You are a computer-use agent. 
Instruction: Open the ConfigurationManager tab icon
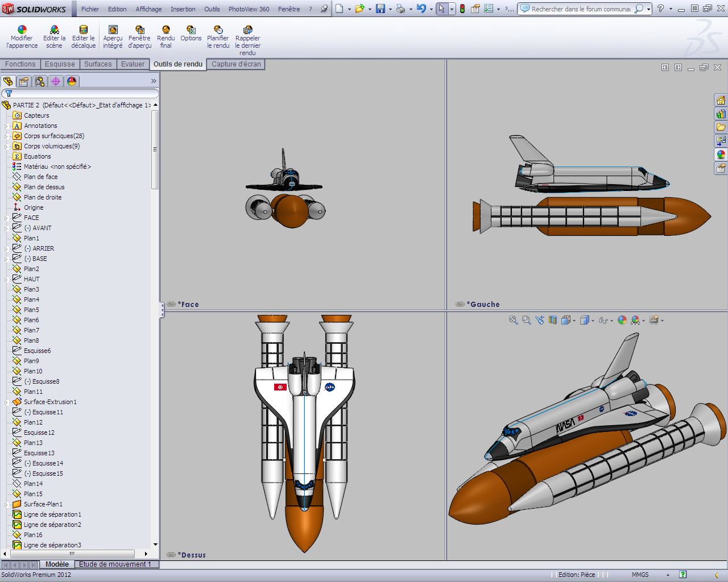point(40,81)
